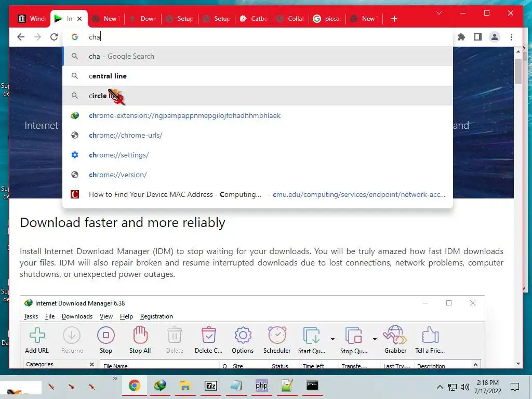The width and height of the screenshot is (532, 399).
Task: Click Chrome back navigation arrow
Action: click(x=21, y=37)
